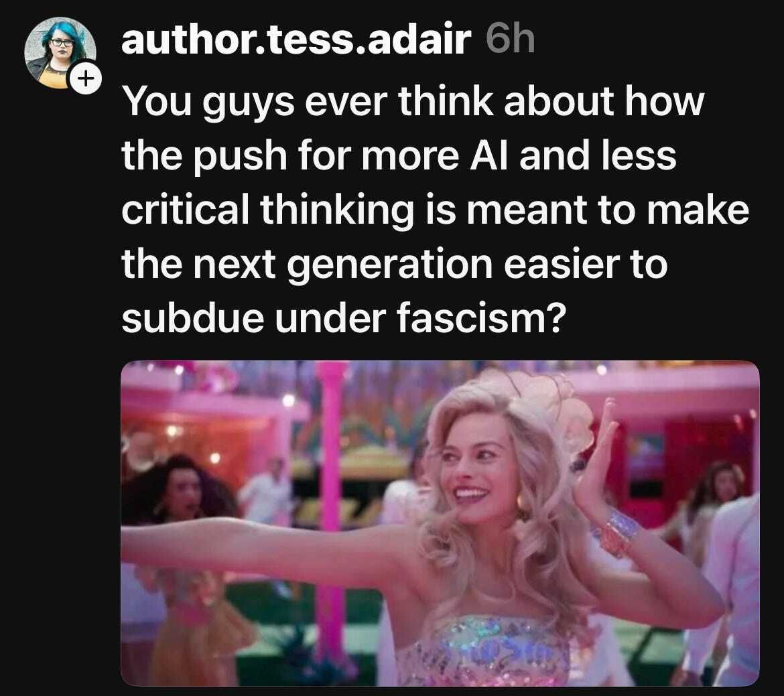Tap the plus follow icon on avatar
The height and width of the screenshot is (696, 784).
[86, 78]
